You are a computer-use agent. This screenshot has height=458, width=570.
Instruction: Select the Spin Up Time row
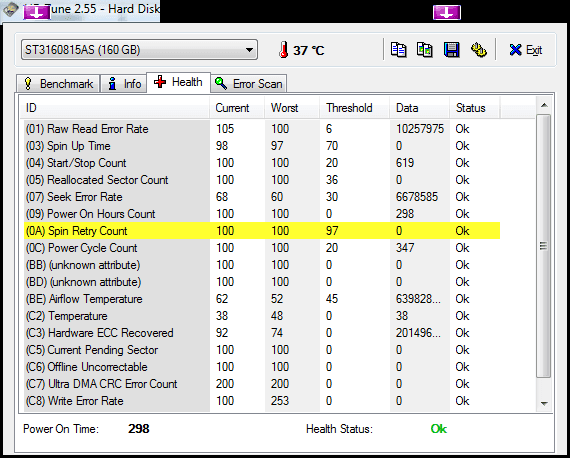click(x=262, y=146)
